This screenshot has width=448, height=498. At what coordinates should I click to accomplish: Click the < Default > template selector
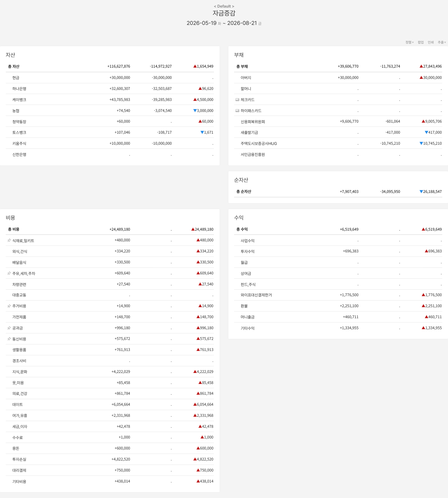click(224, 6)
